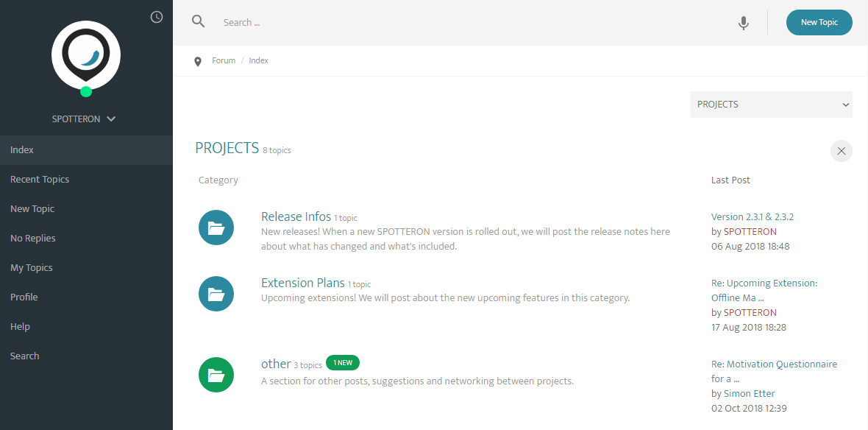Go to My Topics in the sidebar
The width and height of the screenshot is (868, 430).
(32, 268)
